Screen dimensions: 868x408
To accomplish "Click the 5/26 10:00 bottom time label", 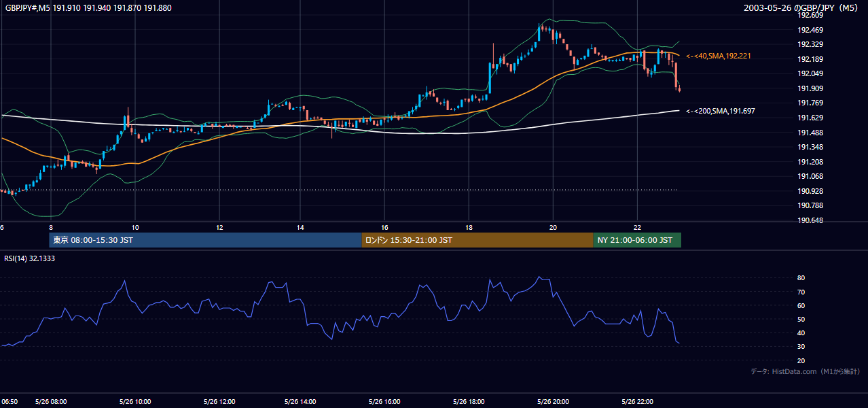I will pos(135,402).
